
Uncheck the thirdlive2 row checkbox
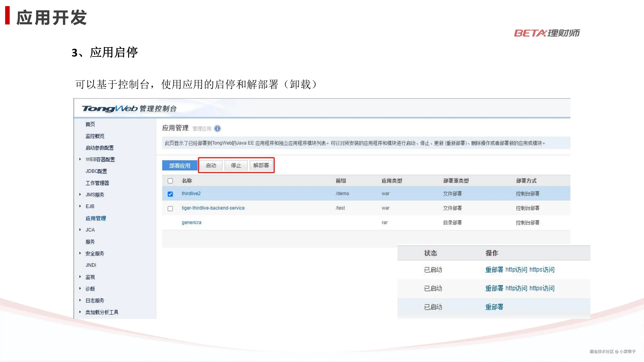pyautogui.click(x=170, y=194)
